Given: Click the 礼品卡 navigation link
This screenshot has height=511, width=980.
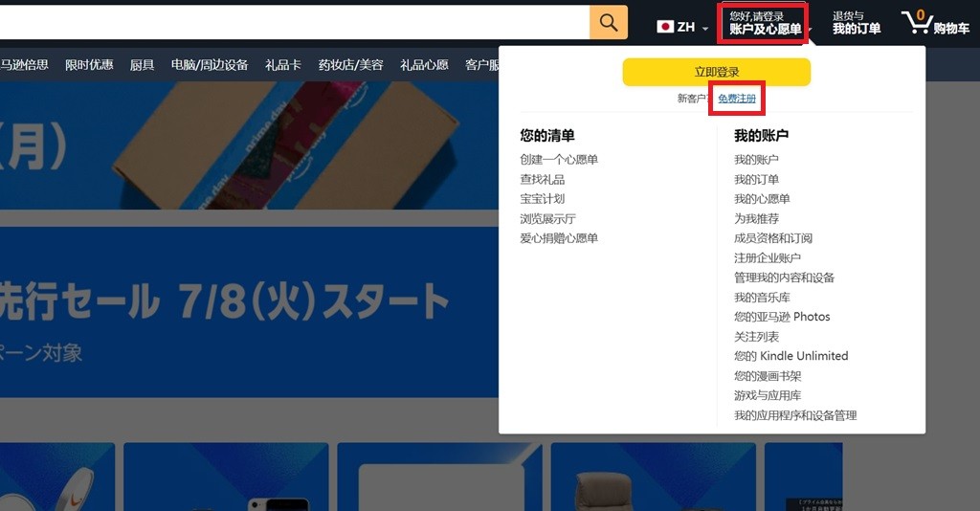Looking at the screenshot, I should coord(283,65).
